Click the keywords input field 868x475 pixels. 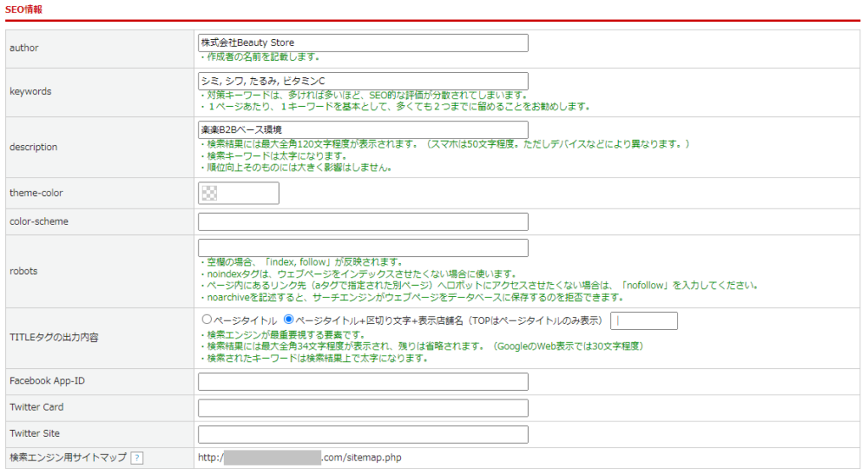(363, 81)
